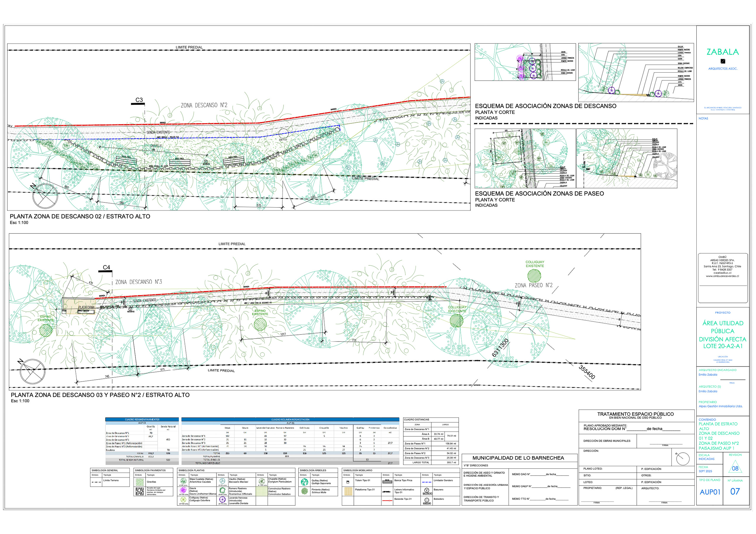
Task: Click the revision number 08 triangle
Action: click(x=735, y=468)
